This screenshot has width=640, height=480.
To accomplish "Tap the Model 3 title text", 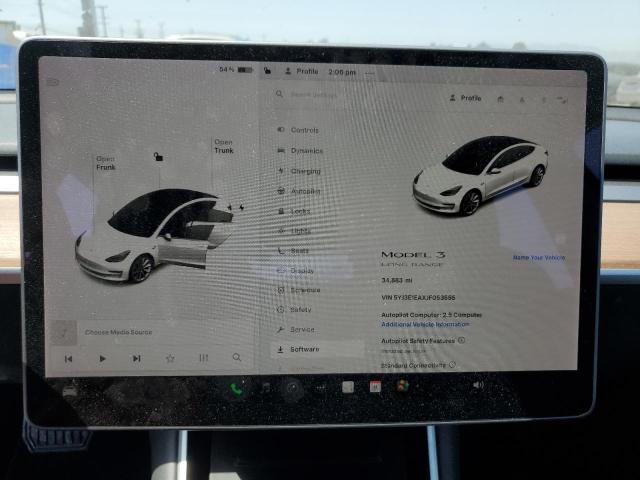I will coord(413,255).
